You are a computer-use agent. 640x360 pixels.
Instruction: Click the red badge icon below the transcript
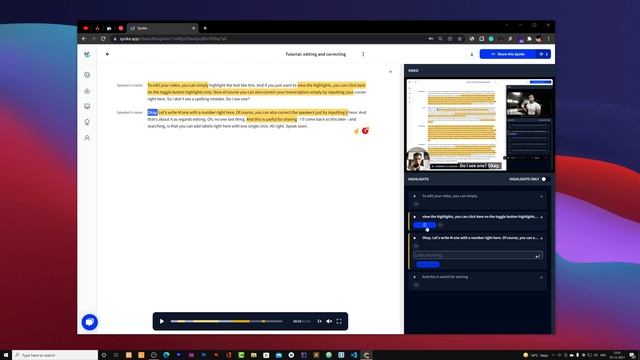[x=365, y=131]
